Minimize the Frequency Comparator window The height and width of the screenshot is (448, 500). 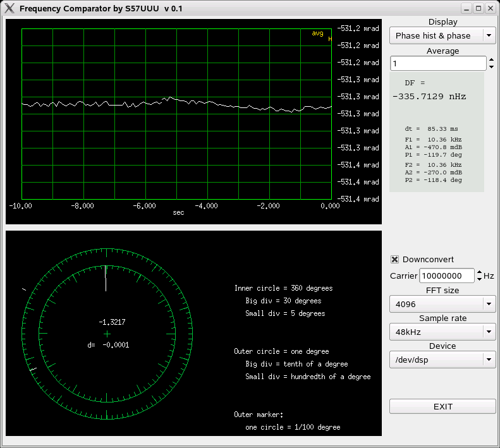tap(466, 9)
